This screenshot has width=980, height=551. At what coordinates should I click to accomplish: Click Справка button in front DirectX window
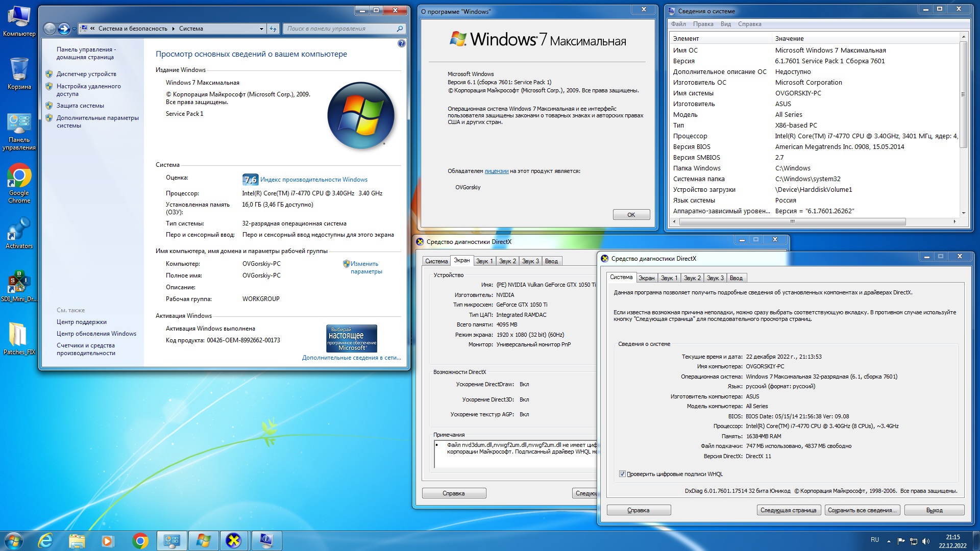(x=639, y=510)
